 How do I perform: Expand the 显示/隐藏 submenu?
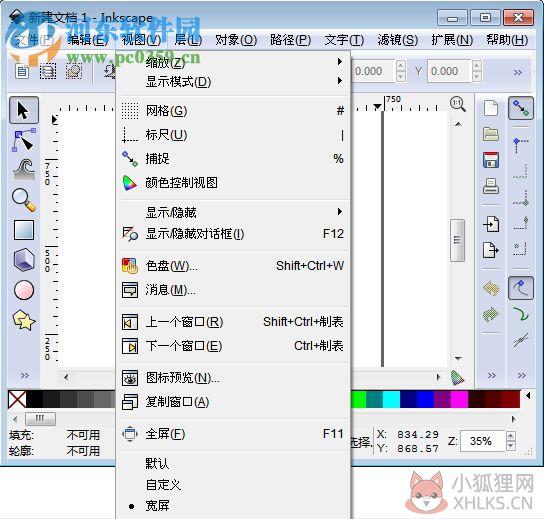coord(233,212)
